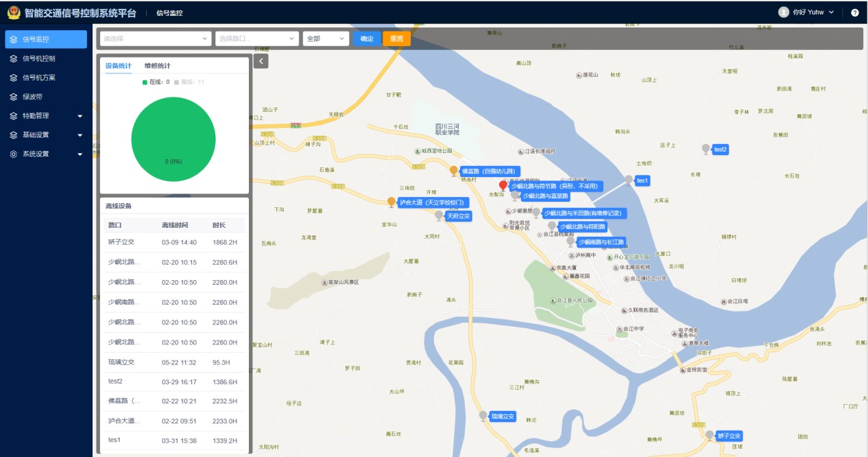The width and height of the screenshot is (868, 457).
Task: Click the 2233.0H duration cell
Action: click(x=225, y=421)
